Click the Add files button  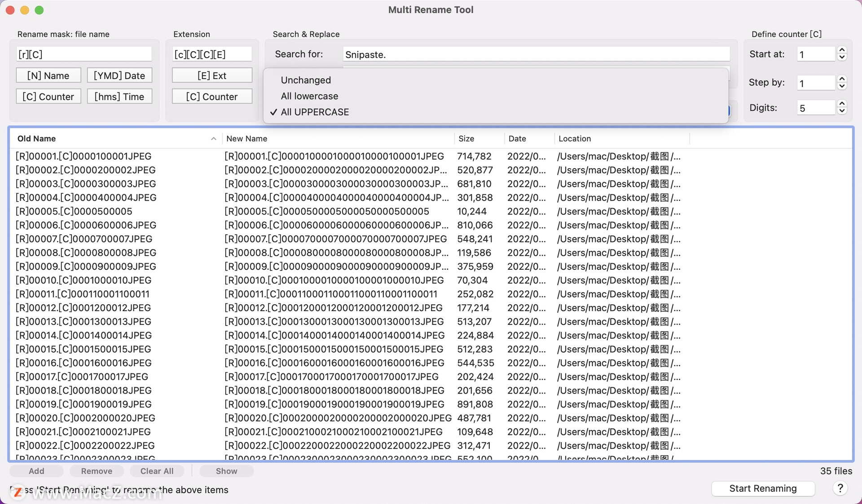[36, 471]
